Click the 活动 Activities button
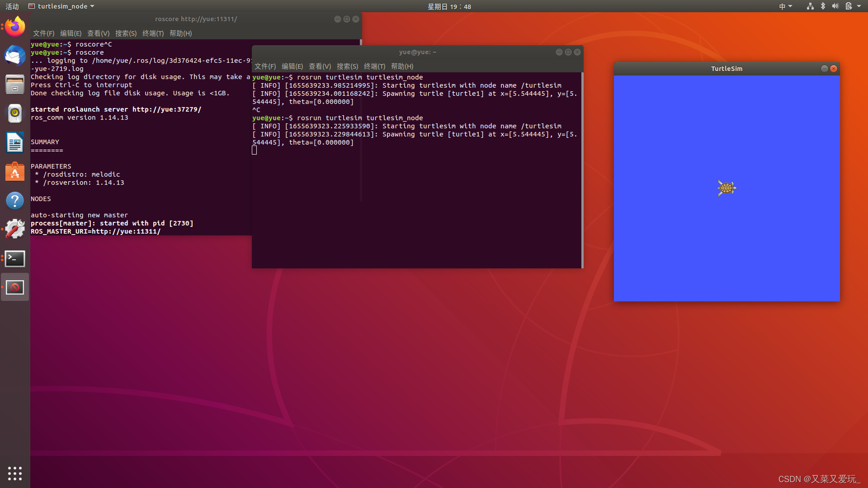The height and width of the screenshot is (488, 868). pos(12,6)
